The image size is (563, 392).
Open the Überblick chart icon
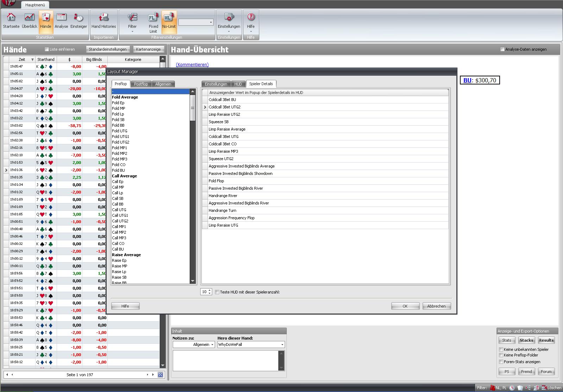click(x=29, y=17)
